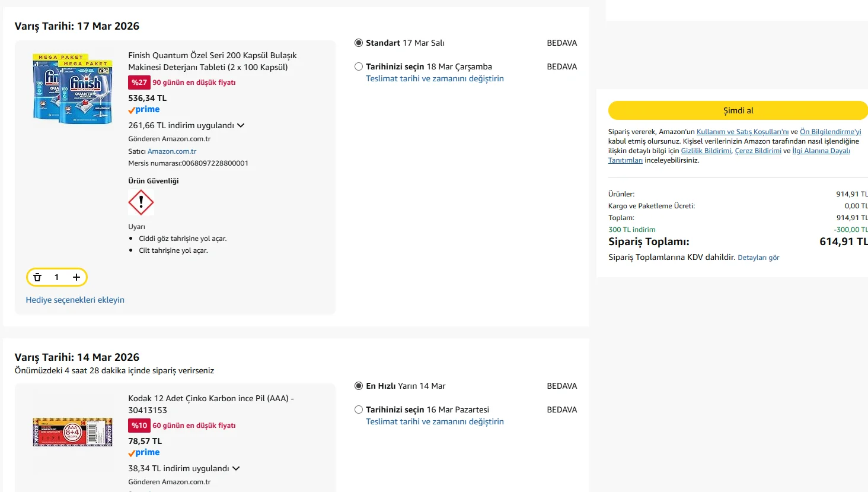Open the Finish Quantum product thumbnail
Screen dimensions: 868x492
pyautogui.click(x=72, y=88)
